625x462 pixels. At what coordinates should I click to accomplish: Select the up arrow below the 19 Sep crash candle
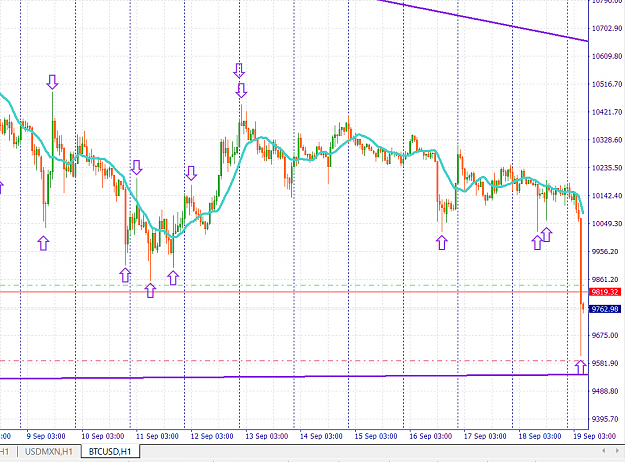click(x=581, y=367)
